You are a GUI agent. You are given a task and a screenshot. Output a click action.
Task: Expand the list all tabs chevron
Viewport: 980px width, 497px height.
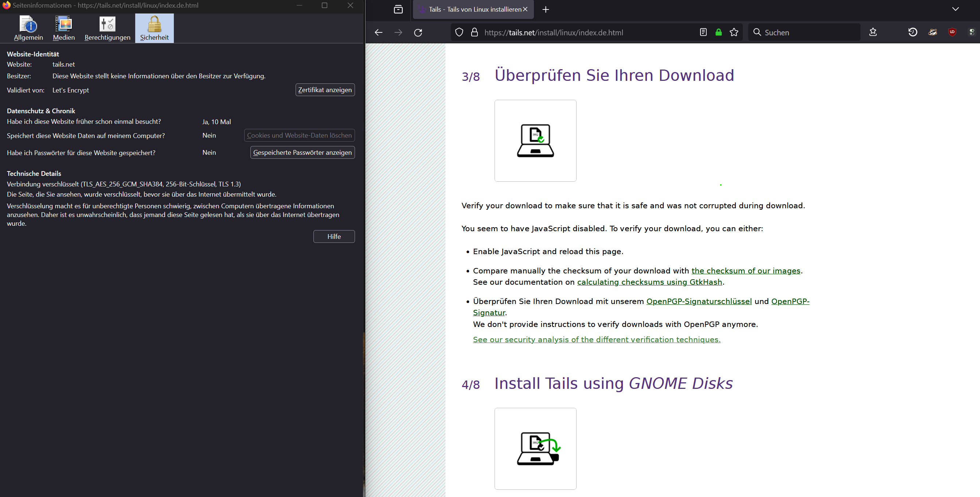click(x=955, y=9)
